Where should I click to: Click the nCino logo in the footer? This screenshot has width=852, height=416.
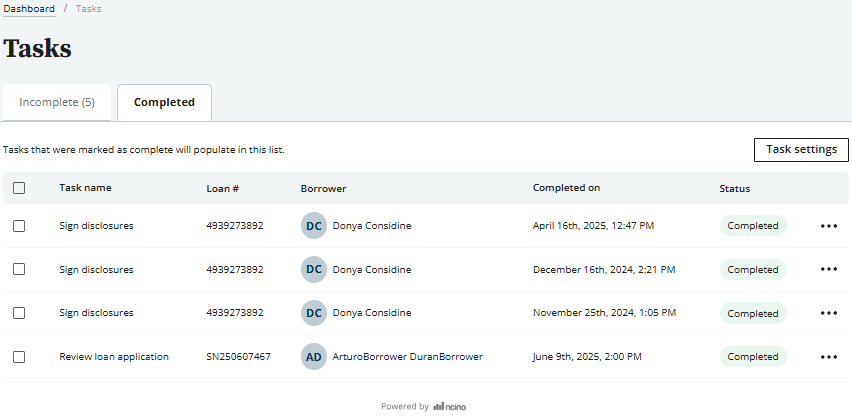[x=449, y=407]
